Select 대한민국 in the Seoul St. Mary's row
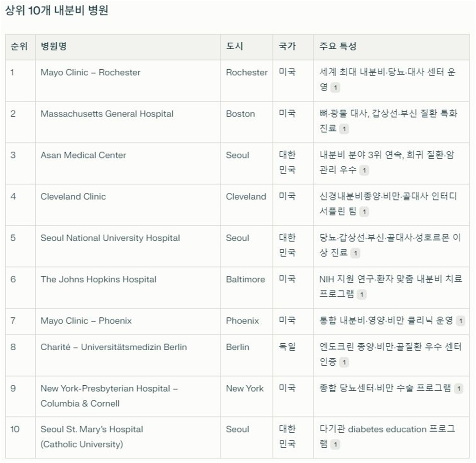Screen dimensions: 476x463 [x=287, y=436]
